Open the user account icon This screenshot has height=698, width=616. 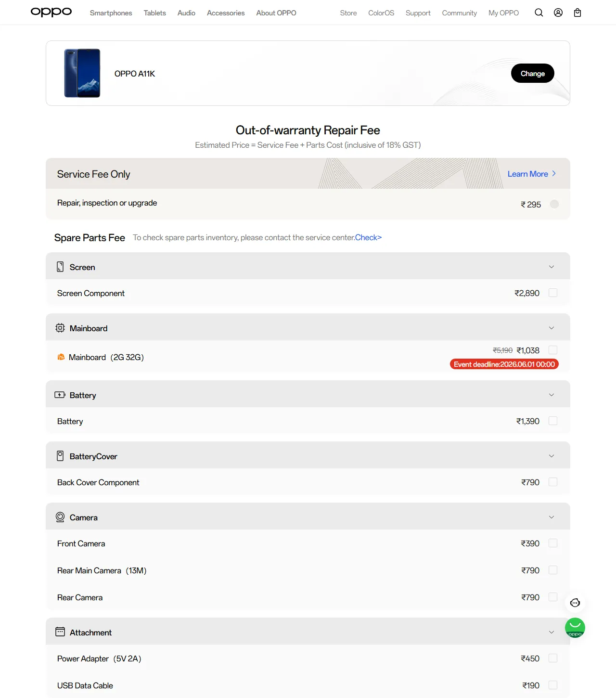point(558,13)
